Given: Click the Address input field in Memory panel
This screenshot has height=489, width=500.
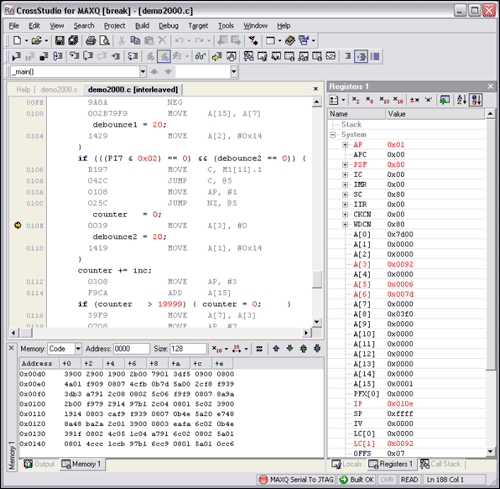Looking at the screenshot, I should click(131, 349).
